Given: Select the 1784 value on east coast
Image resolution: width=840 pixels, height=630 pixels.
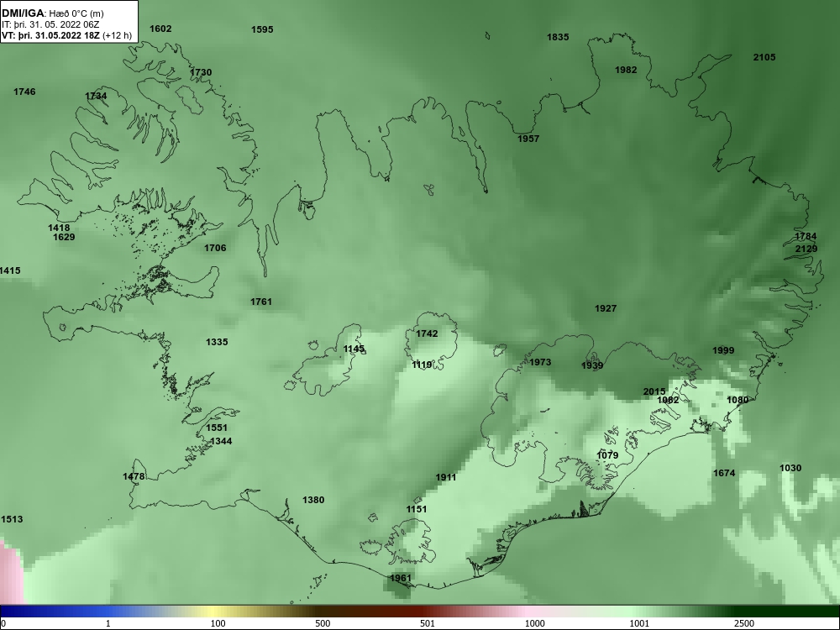Looking at the screenshot, I should point(806,236).
